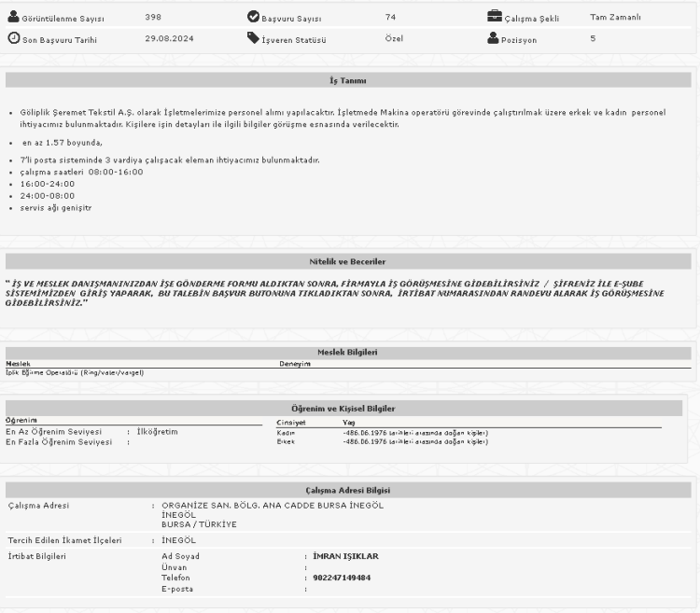This screenshot has width=700, height=613.
Task: Click the Erkek row in the gender table
Action: pos(286,441)
